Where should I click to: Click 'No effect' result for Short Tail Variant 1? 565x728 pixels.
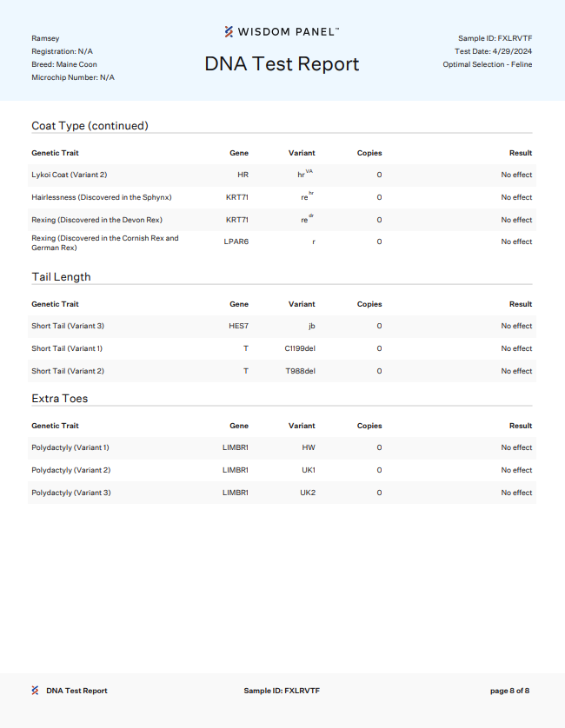(516, 348)
